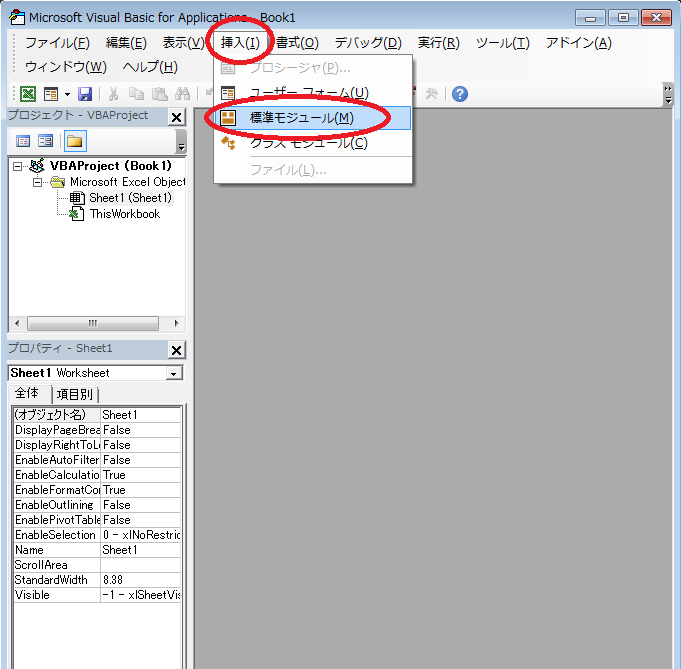Open the 実行(R) menu
Viewport: 681px width, 669px height.
click(439, 43)
